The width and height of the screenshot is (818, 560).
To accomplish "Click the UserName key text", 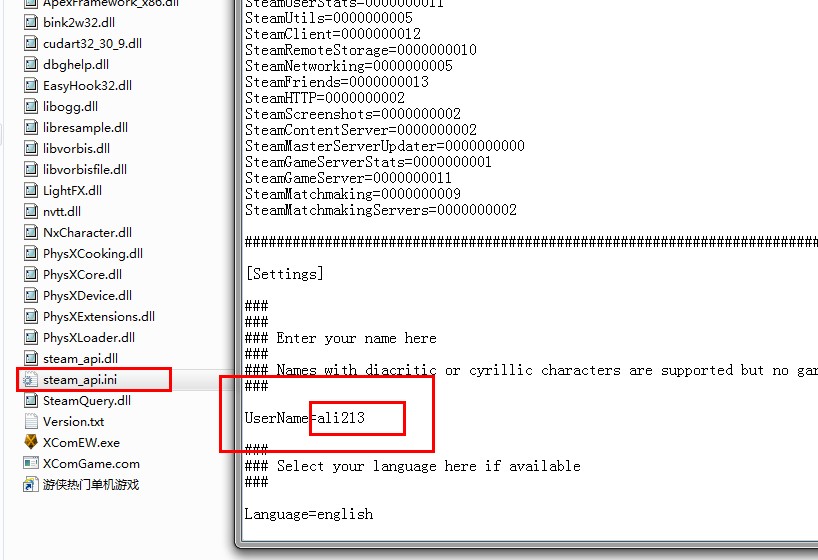I will pos(276,418).
